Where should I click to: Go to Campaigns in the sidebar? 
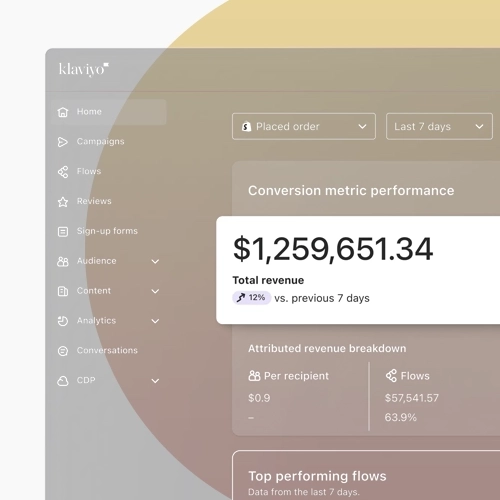[100, 141]
